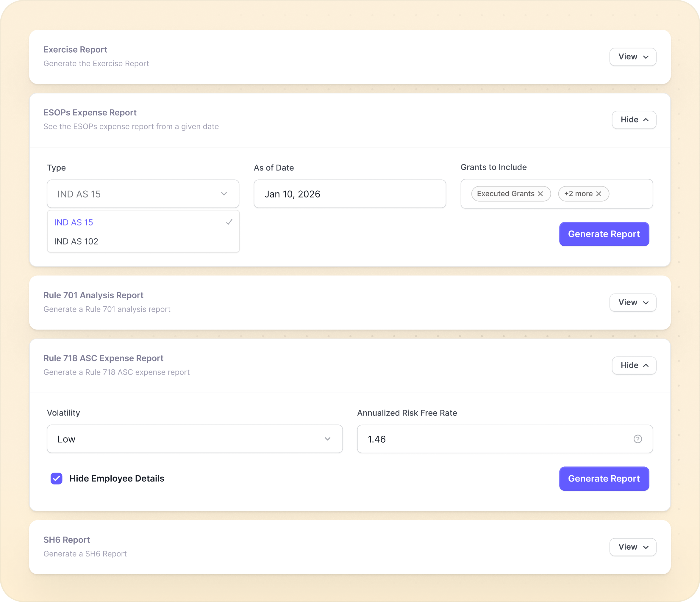
Task: Select the IND AS 15 option
Action: click(74, 222)
